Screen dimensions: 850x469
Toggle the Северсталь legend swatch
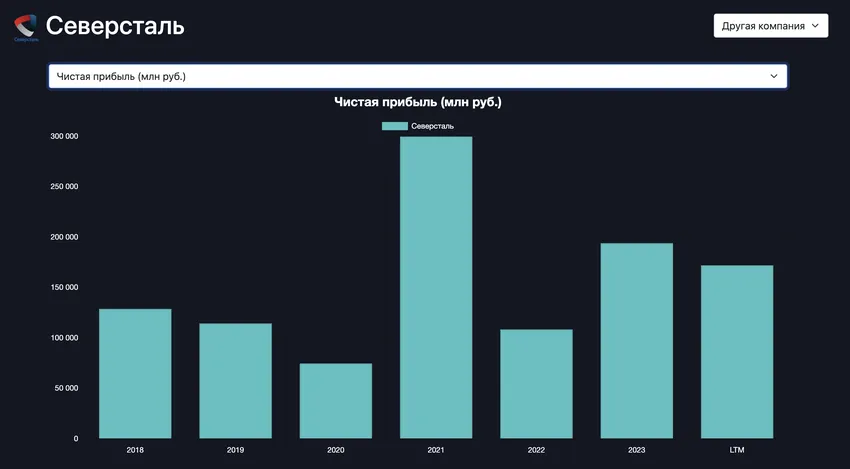(x=395, y=126)
